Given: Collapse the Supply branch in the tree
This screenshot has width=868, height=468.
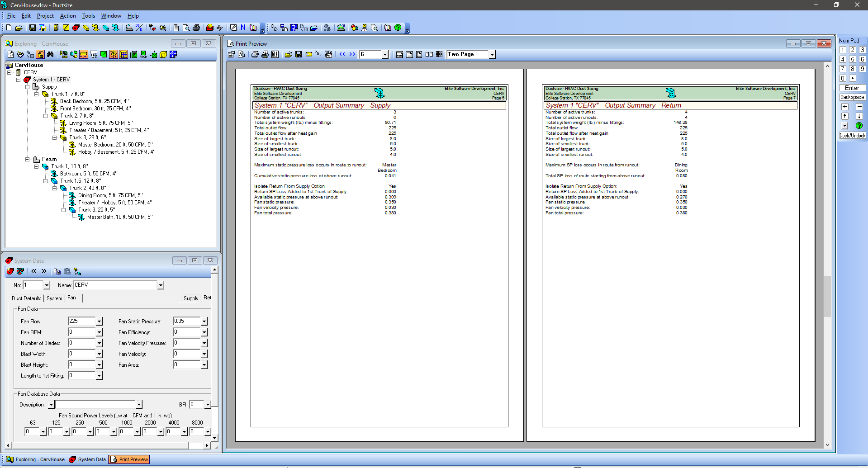Looking at the screenshot, I should point(28,87).
